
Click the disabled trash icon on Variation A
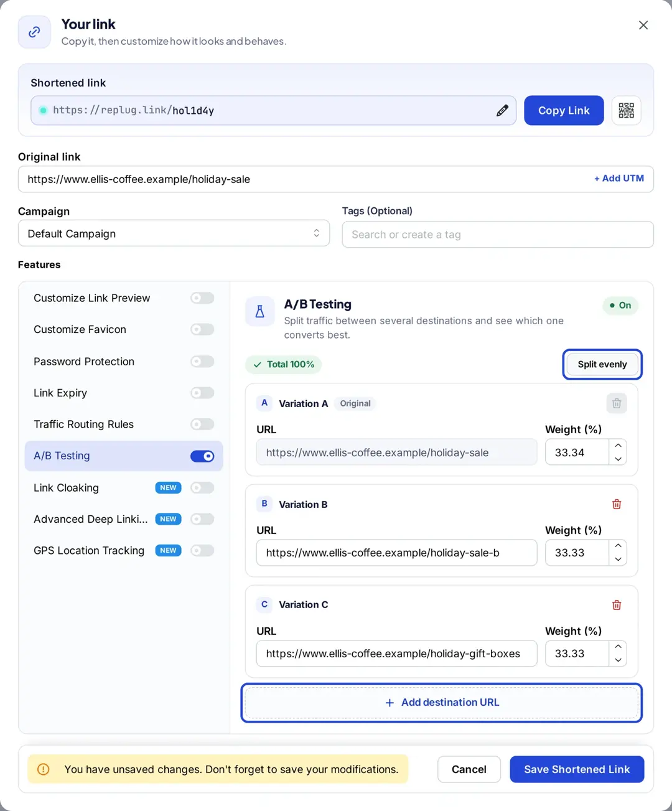(x=617, y=403)
